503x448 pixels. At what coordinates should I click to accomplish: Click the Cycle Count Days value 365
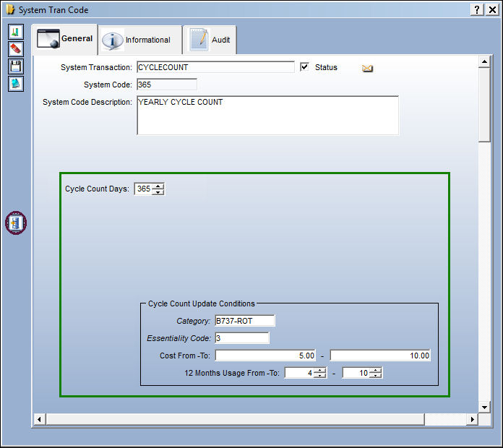pyautogui.click(x=143, y=189)
